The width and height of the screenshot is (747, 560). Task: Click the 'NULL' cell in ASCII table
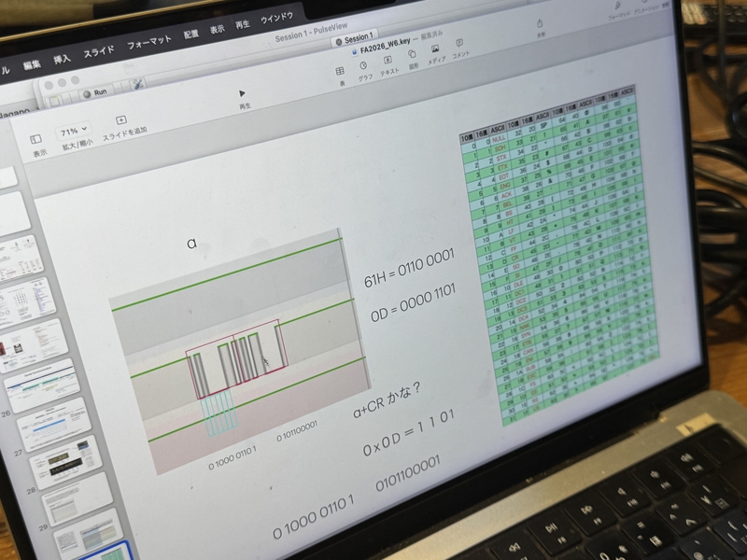click(x=499, y=138)
